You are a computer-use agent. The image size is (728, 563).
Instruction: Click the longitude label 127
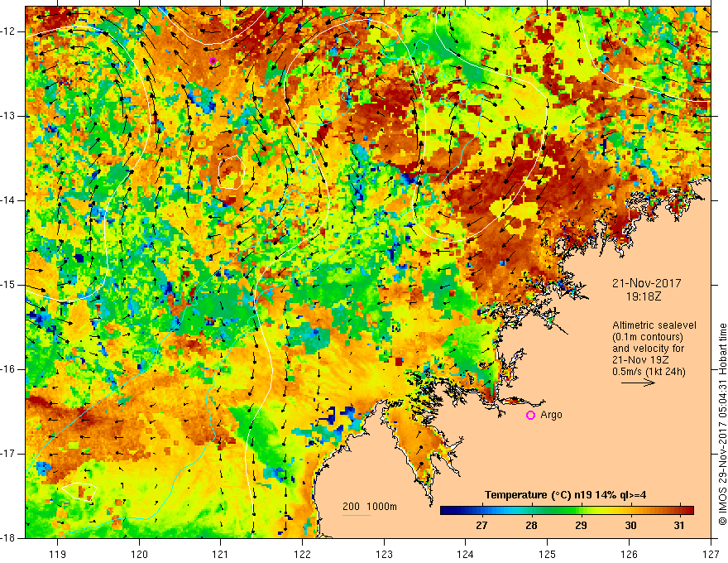tap(711, 554)
